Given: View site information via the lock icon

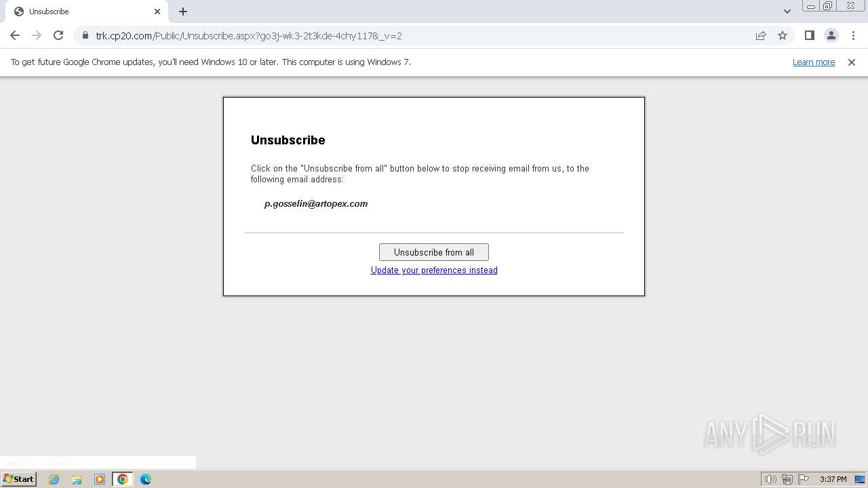Looking at the screenshot, I should click(85, 35).
